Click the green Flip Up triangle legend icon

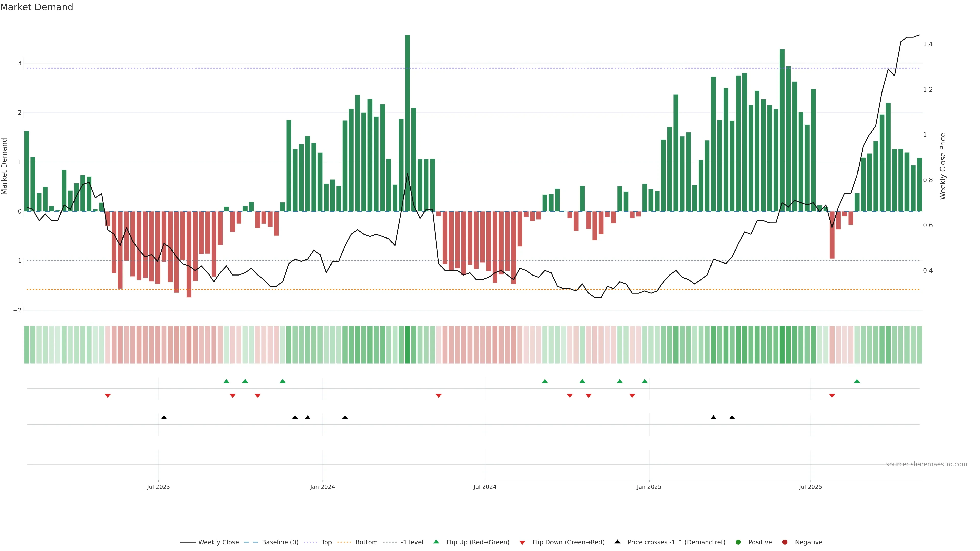(436, 542)
